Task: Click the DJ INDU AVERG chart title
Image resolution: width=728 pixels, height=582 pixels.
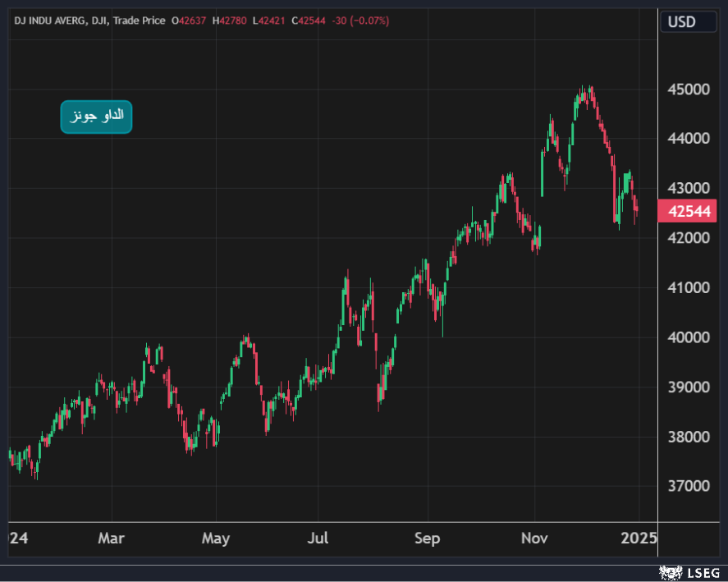Action: (x=49, y=20)
